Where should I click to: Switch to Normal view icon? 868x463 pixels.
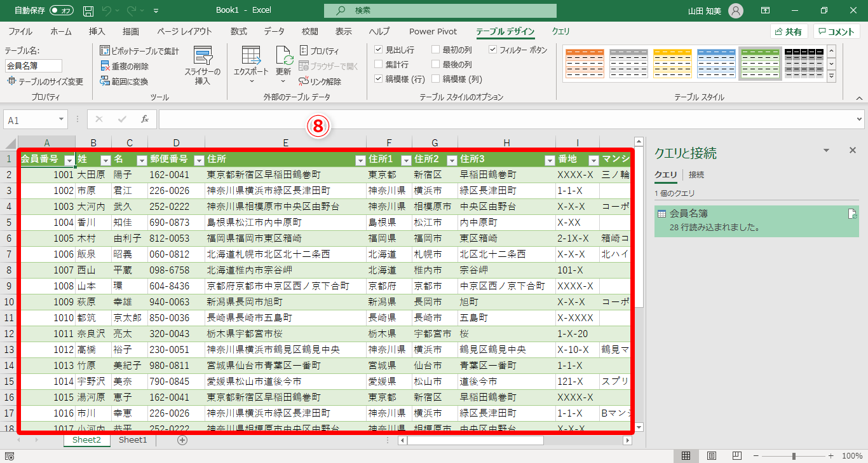[686, 455]
